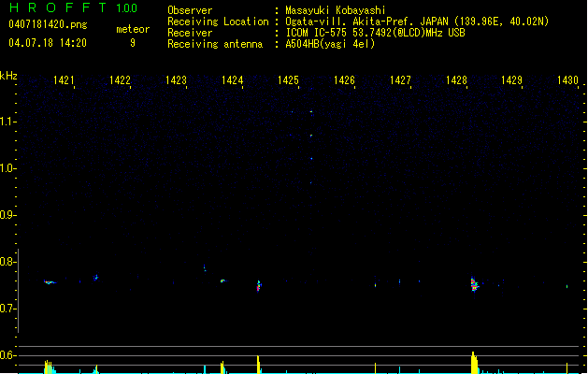Click observer name Masayuki Kobayashi
Viewport: 588px width, 374px height.
(x=336, y=10)
